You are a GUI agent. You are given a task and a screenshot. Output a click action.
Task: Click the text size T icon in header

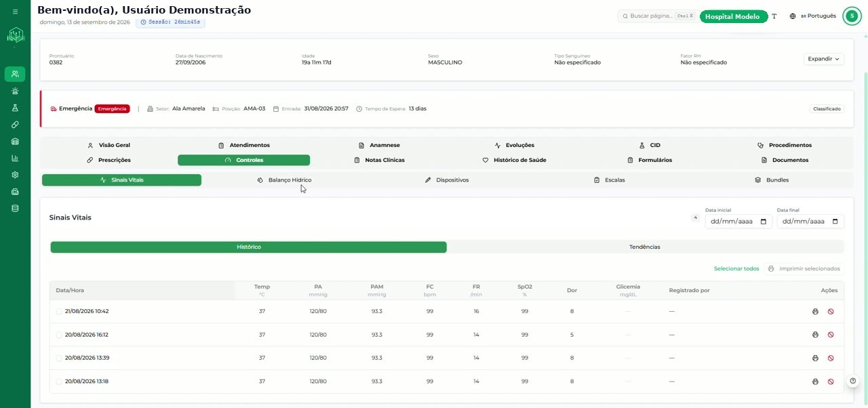774,16
